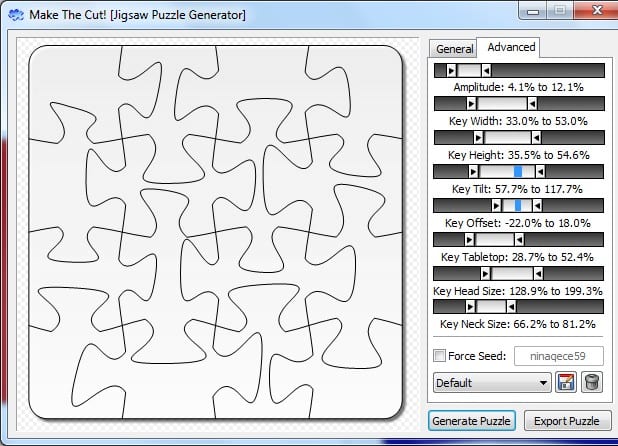
Task: Delete the preset with the trash icon
Action: coord(592,382)
